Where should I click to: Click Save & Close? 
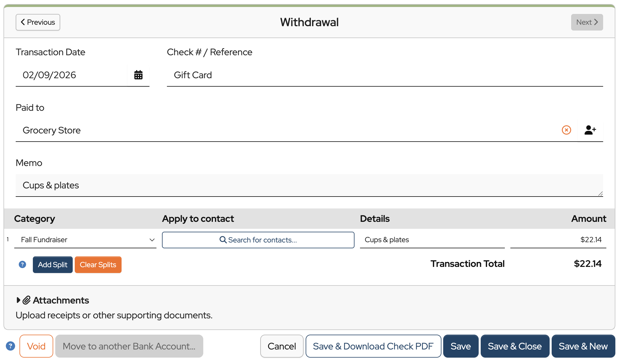click(515, 346)
